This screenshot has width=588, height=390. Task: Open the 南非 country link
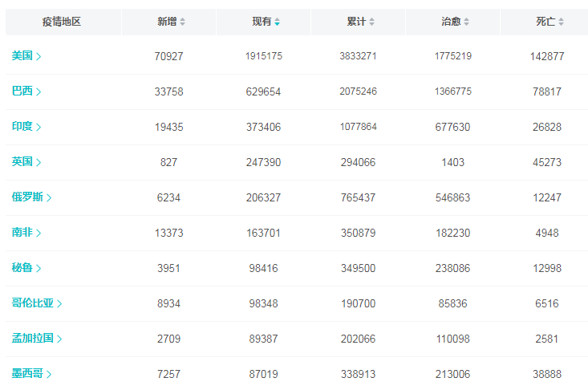(22, 233)
